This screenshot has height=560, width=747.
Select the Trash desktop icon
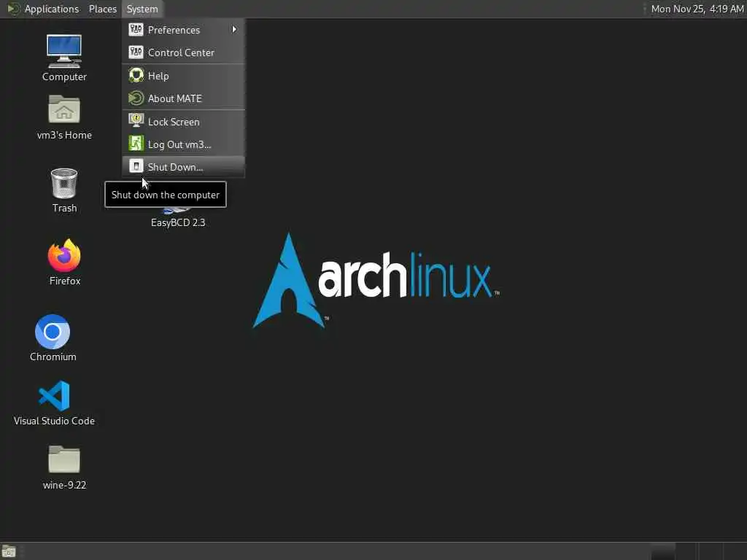pyautogui.click(x=64, y=183)
